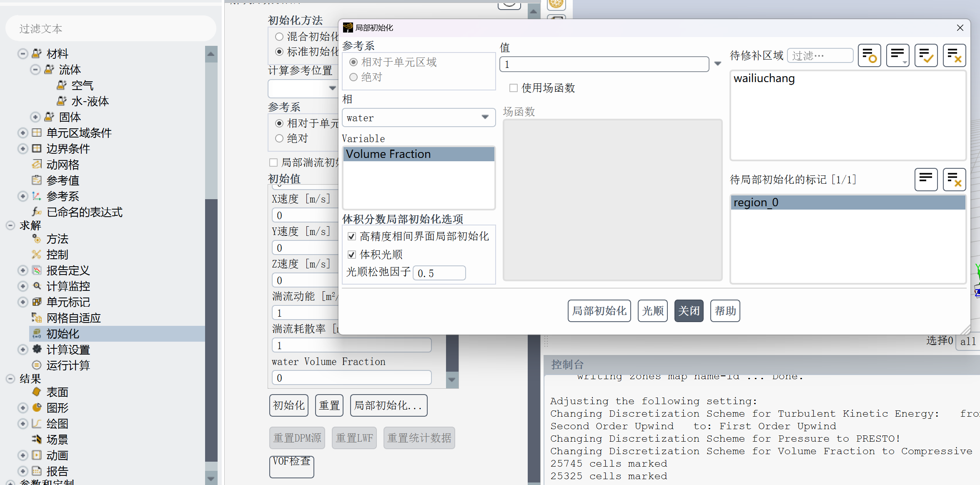The image size is (980, 485).
Task: Click the toggle-tree-view icon beside the zones filter
Action: pyautogui.click(x=869, y=55)
